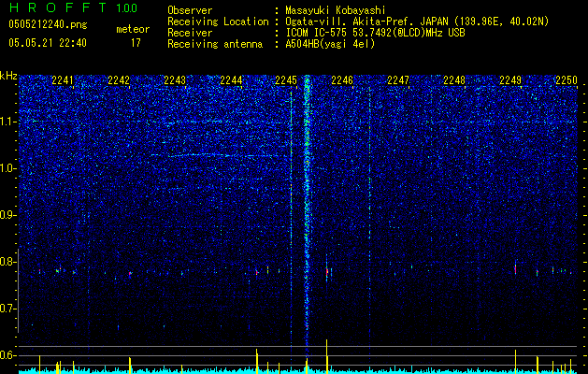Click the Receiver label
This screenshot has height=374, width=588.
190,33
